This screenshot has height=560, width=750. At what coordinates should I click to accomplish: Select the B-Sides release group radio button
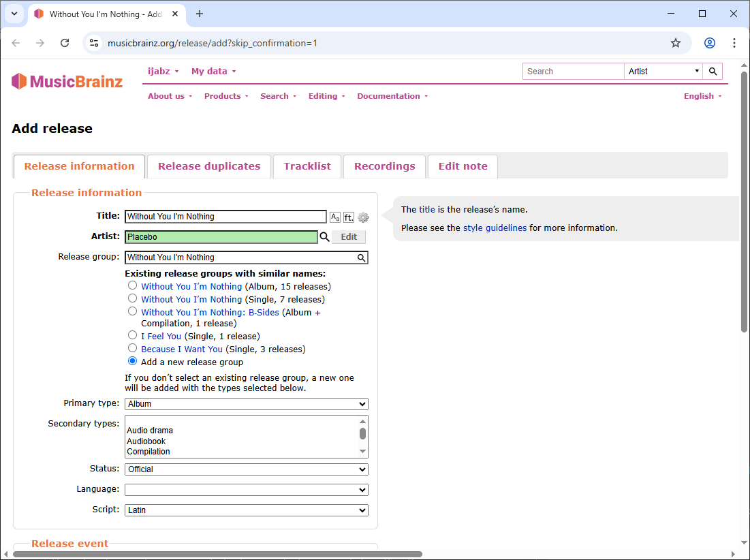click(133, 311)
